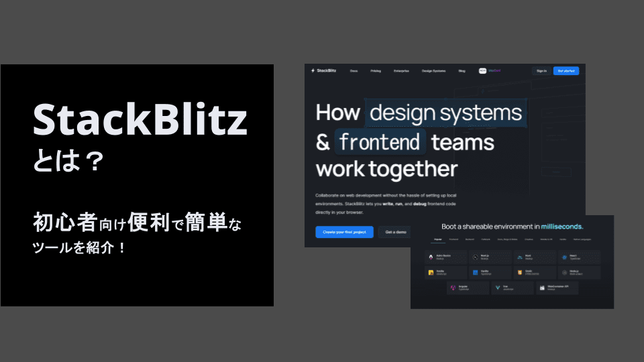Open the Enterprise nav link
Image resolution: width=644 pixels, height=362 pixels.
401,70
